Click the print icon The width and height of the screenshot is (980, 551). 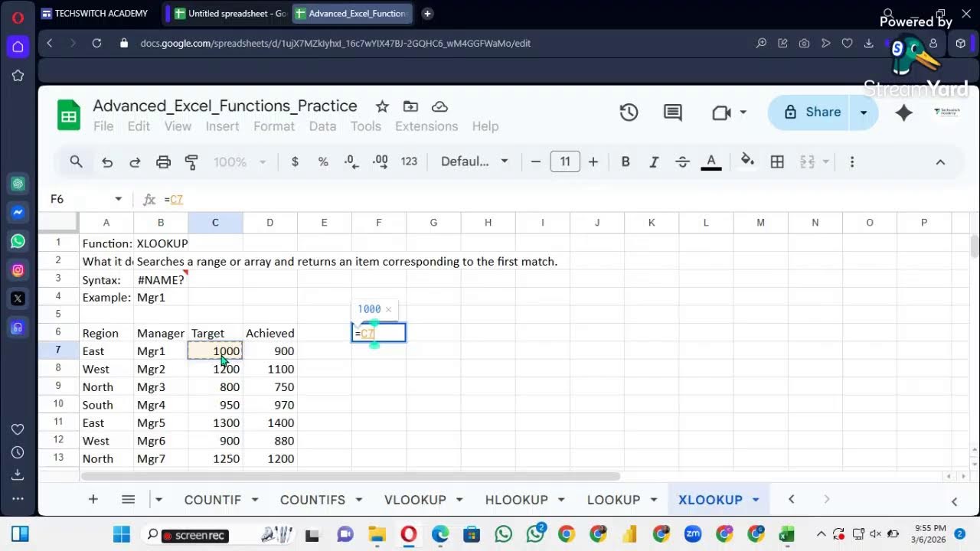click(x=163, y=161)
